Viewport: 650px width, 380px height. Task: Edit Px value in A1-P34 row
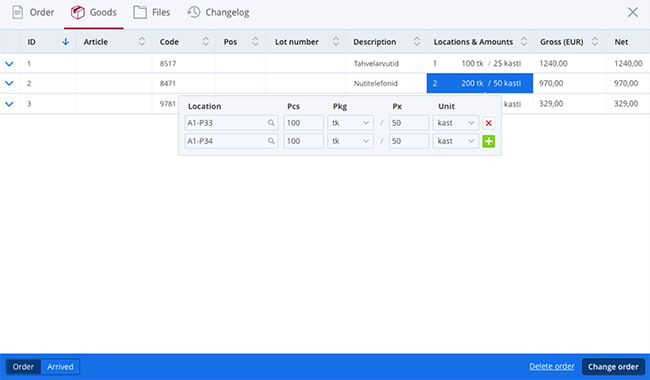[409, 141]
